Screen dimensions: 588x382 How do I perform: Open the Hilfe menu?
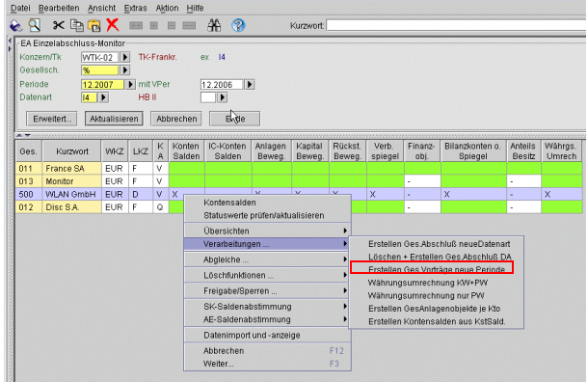click(195, 8)
